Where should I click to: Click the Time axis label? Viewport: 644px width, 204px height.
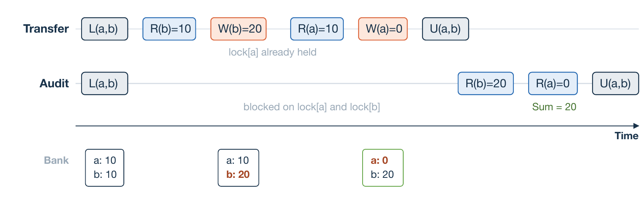tap(626, 136)
